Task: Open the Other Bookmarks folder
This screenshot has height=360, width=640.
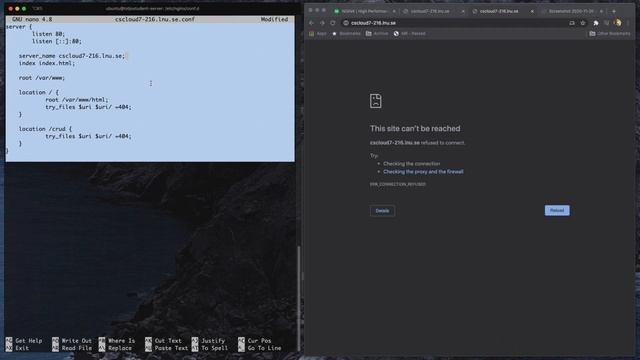Action: tap(610, 33)
